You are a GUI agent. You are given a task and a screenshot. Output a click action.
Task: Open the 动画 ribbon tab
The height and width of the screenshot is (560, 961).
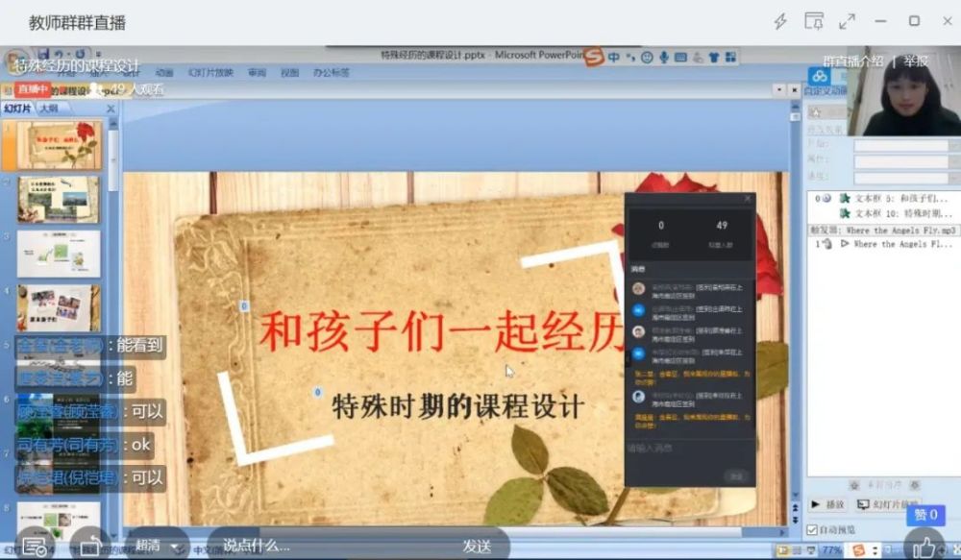click(x=164, y=72)
